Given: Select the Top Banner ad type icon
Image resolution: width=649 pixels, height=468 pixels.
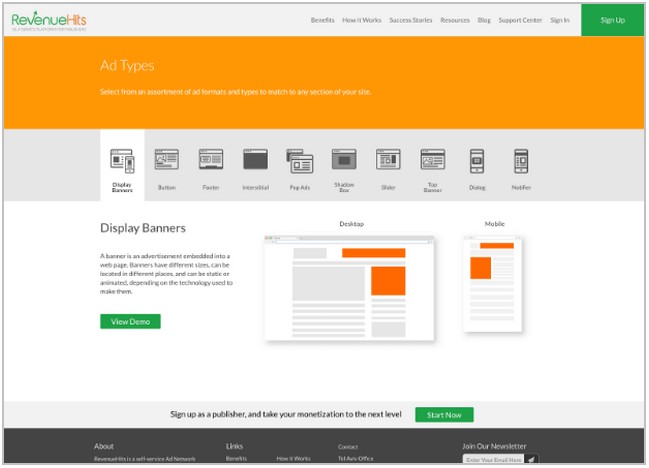Looking at the screenshot, I should click(x=433, y=159).
